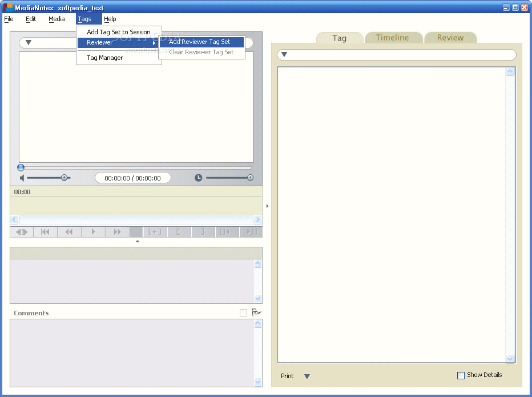Click the empty tag list area in Tag panel
Viewport: 532px width, 397px height.
[392, 215]
